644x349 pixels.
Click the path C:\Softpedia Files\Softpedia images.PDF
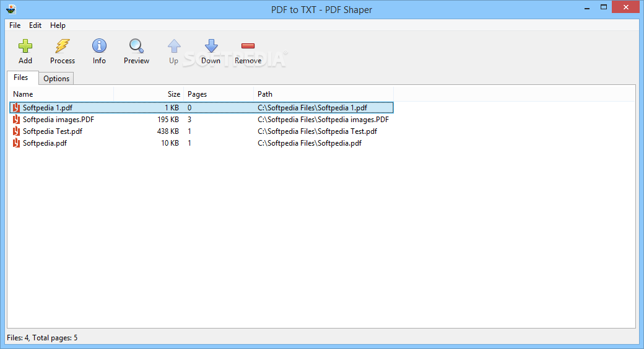pyautogui.click(x=323, y=120)
